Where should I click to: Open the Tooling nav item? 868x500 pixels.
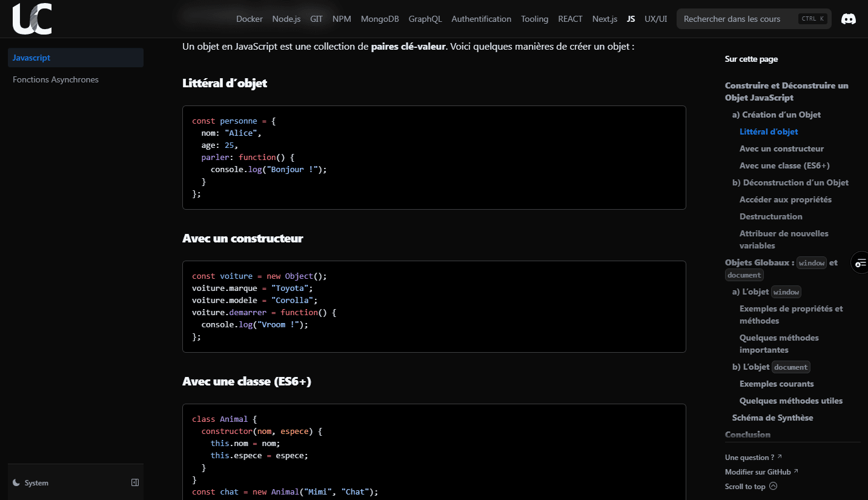535,19
